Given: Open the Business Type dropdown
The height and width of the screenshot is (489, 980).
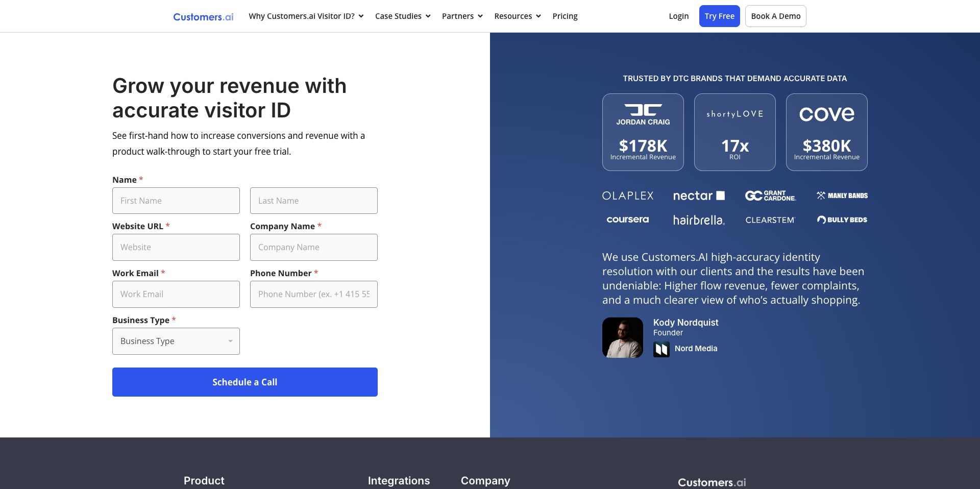Looking at the screenshot, I should click(x=176, y=341).
